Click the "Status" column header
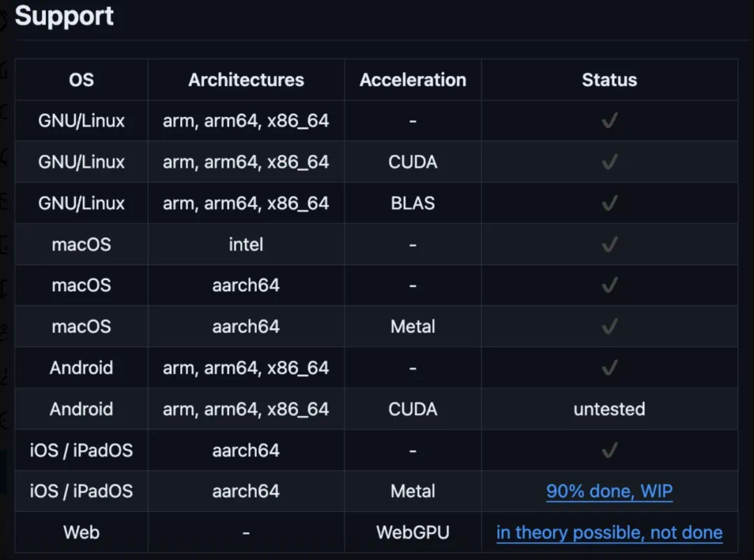 click(609, 80)
